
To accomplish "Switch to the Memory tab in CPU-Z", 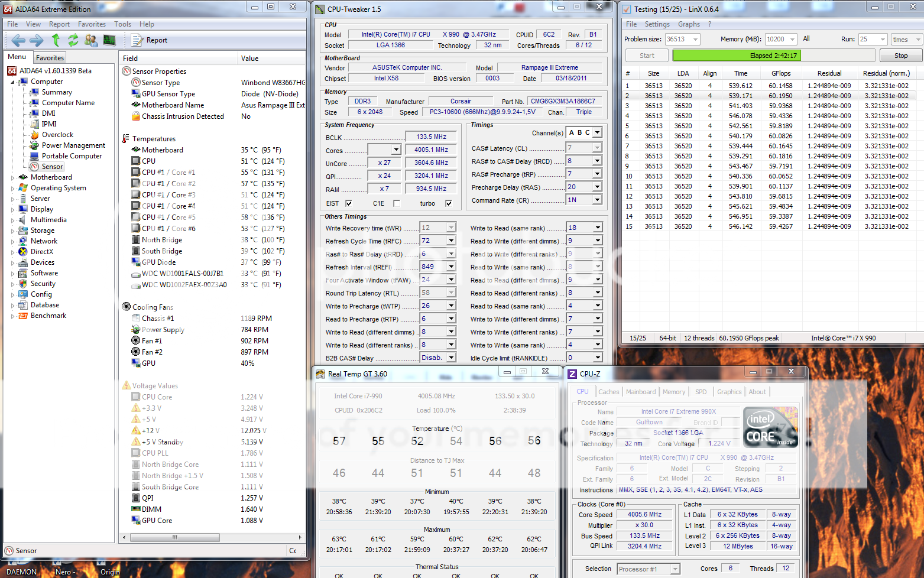I will [x=673, y=392].
